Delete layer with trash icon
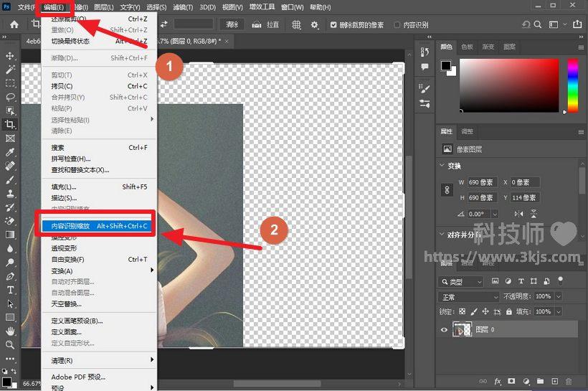 (x=569, y=381)
